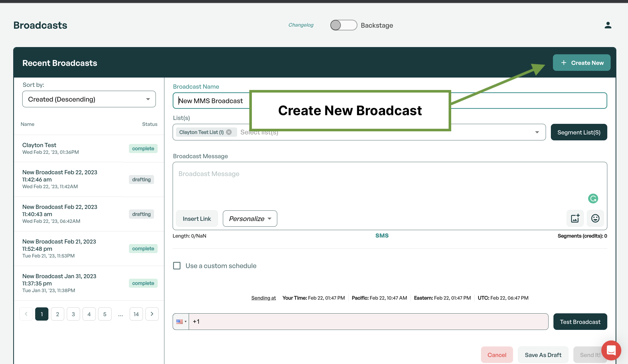Open the Changelog link
This screenshot has height=364, width=628.
pos(301,25)
